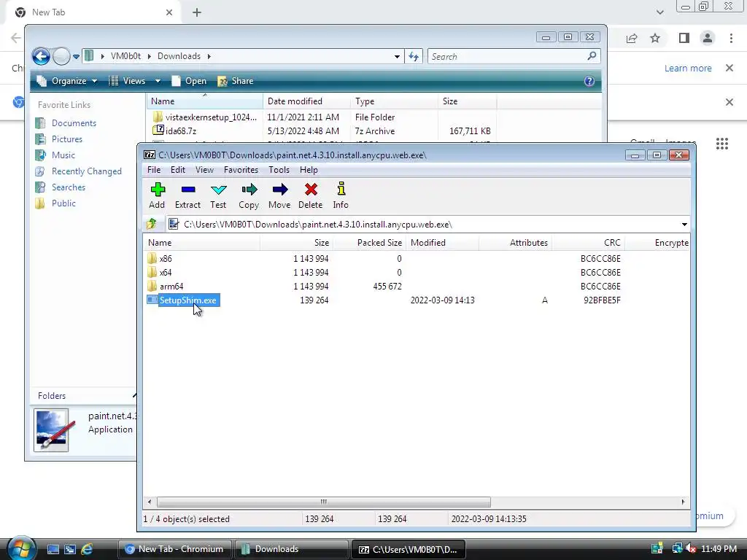
Task: Open the 7-Zip Edit menu
Action: coord(178,170)
